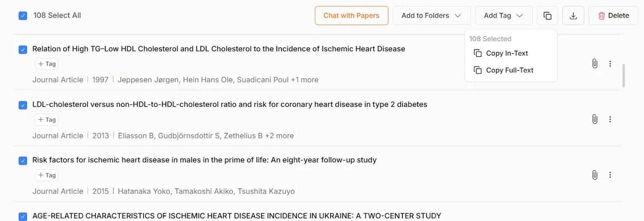This screenshot has width=644, height=221.
Task: Choose Copy Full-Text from the menu
Action: tap(509, 70)
